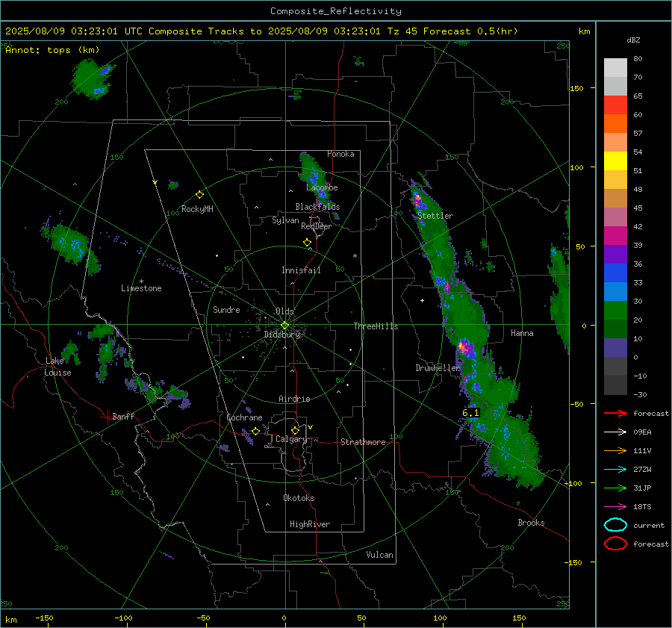Screen dimensions: 672x628
Task: Click the Lake Louise label
Action: pos(58,367)
